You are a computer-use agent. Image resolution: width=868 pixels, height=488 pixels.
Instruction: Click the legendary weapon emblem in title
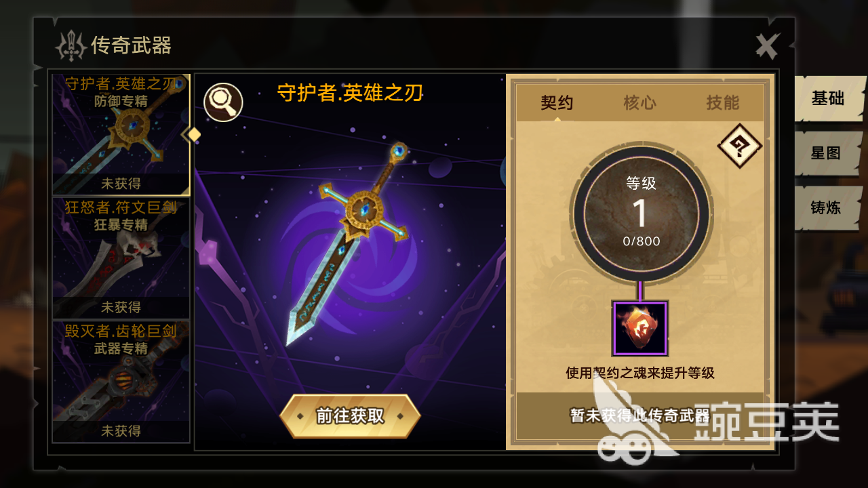click(x=71, y=46)
